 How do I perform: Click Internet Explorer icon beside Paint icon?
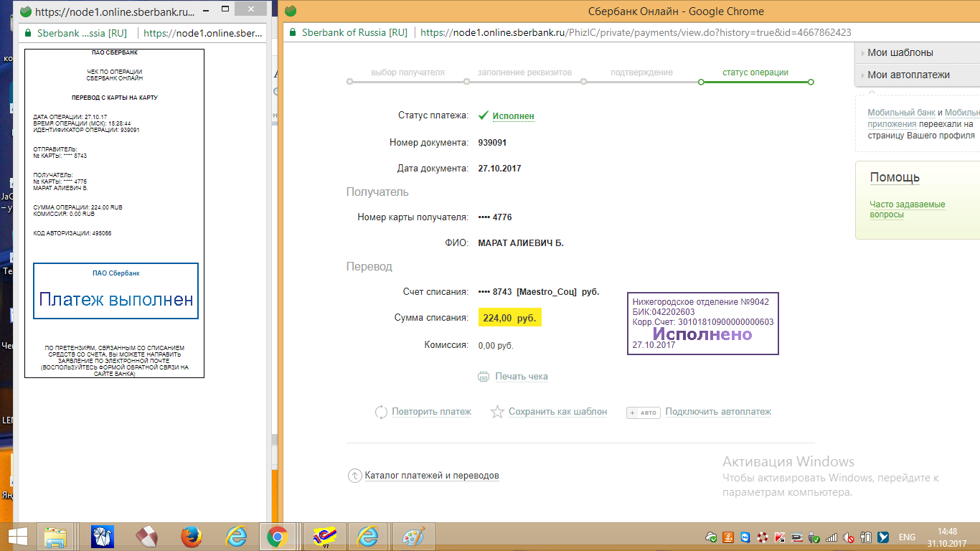click(x=368, y=536)
